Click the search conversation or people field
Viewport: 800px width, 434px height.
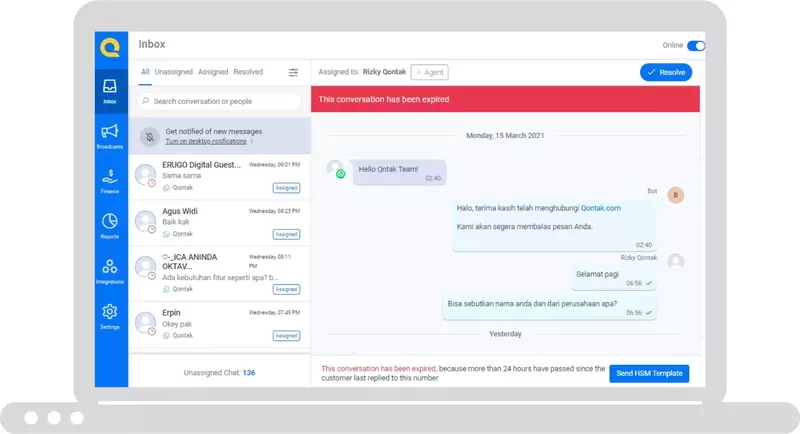219,101
